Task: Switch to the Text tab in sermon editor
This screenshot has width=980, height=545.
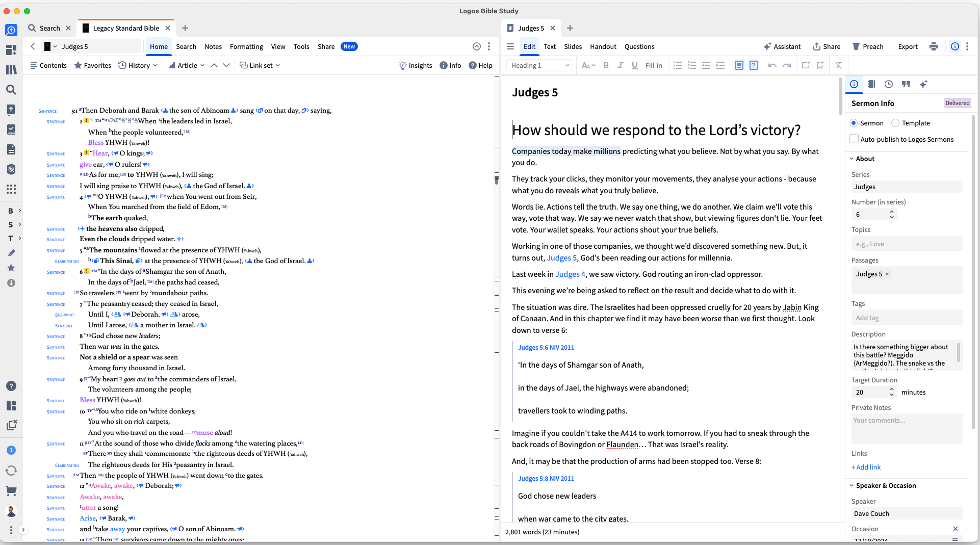Action: tap(550, 46)
